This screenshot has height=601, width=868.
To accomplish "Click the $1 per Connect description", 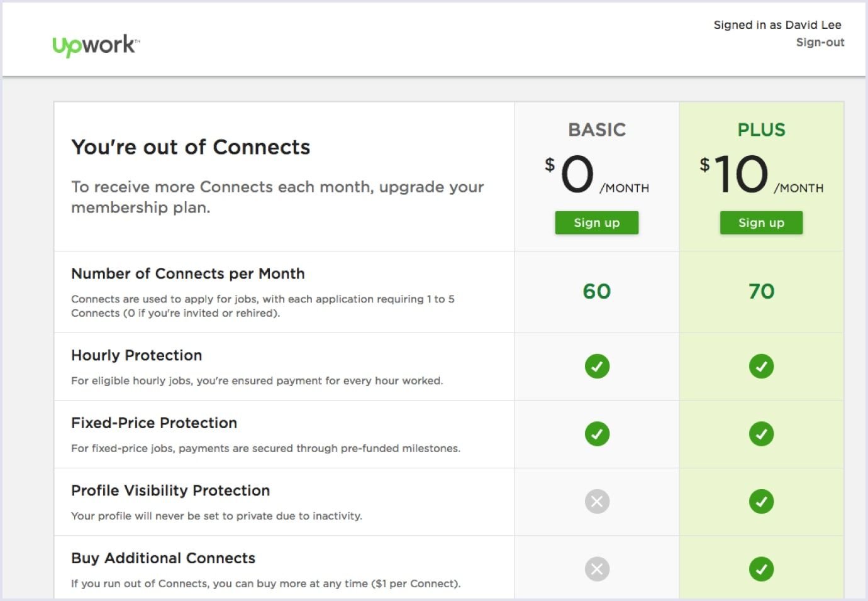I will pos(266,584).
